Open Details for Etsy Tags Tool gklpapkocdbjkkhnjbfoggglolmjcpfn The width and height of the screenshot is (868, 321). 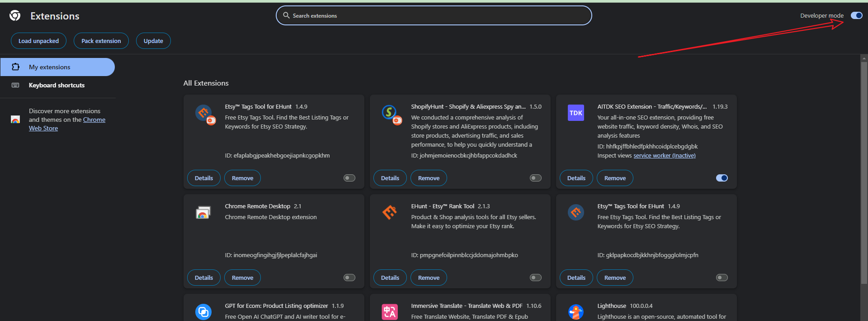click(x=576, y=278)
